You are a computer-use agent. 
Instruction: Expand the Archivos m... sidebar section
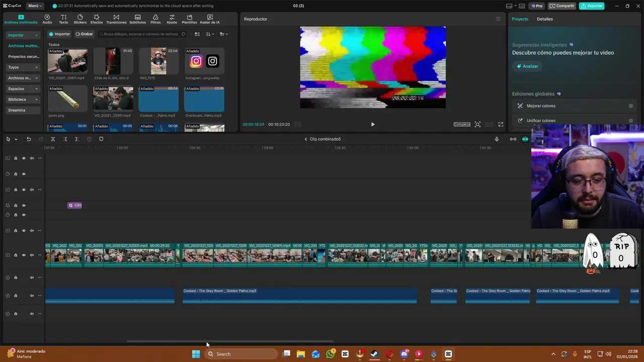(x=23, y=78)
